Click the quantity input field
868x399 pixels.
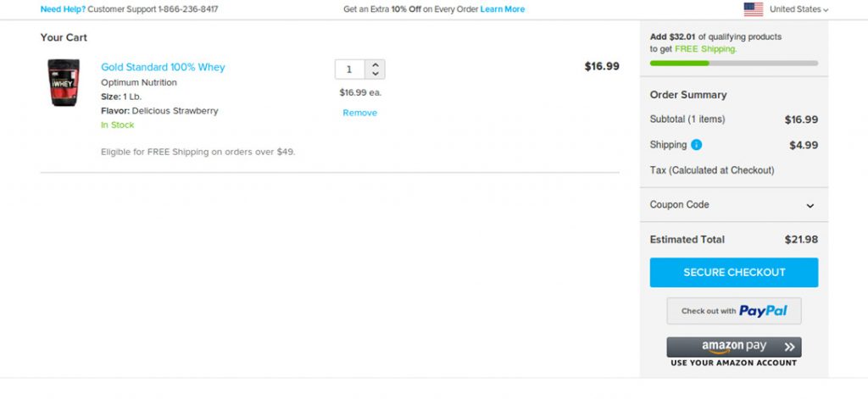coord(349,69)
